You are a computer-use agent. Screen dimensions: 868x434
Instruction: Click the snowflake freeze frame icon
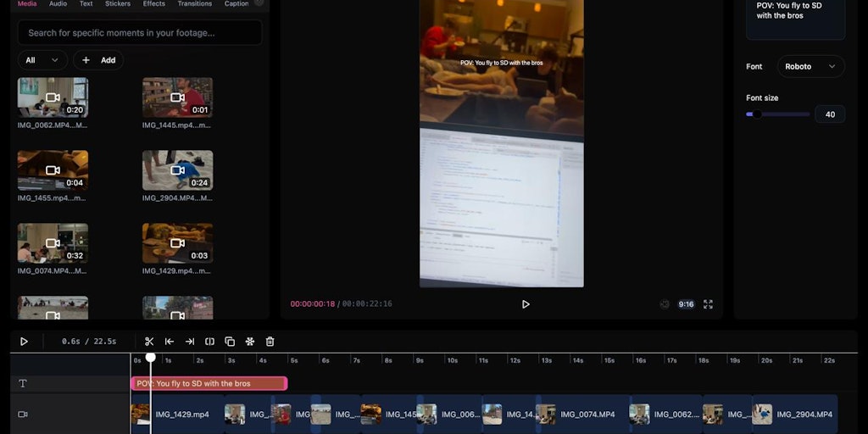tap(250, 342)
